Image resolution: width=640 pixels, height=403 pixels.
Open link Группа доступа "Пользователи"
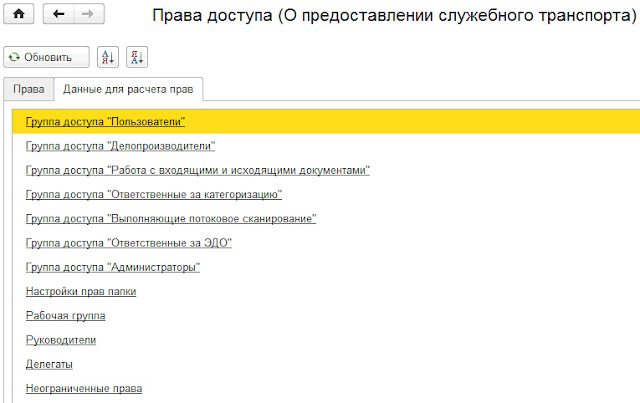pos(105,122)
